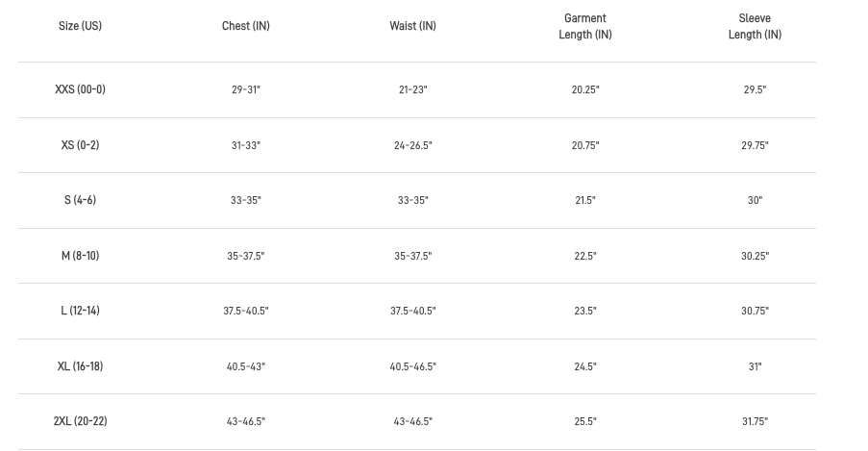Screen dimensions: 868x451
Task: Click the L chest value 37.5-40.5"
Action: point(245,311)
